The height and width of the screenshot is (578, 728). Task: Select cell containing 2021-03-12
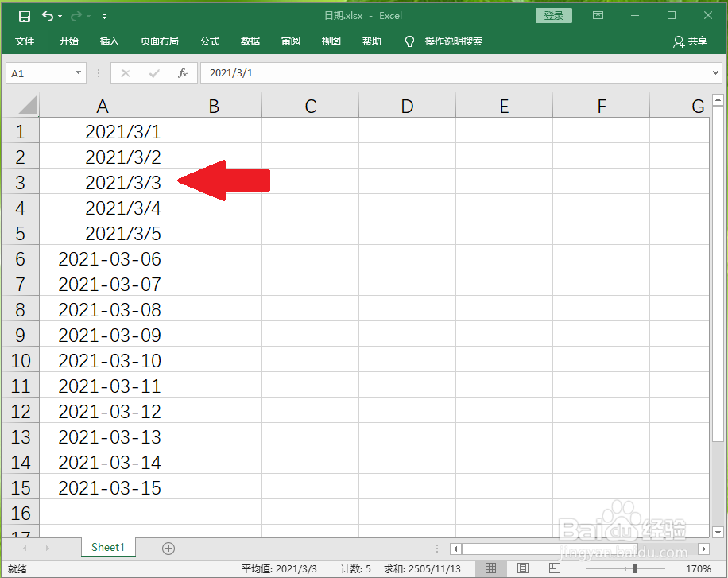tap(103, 411)
